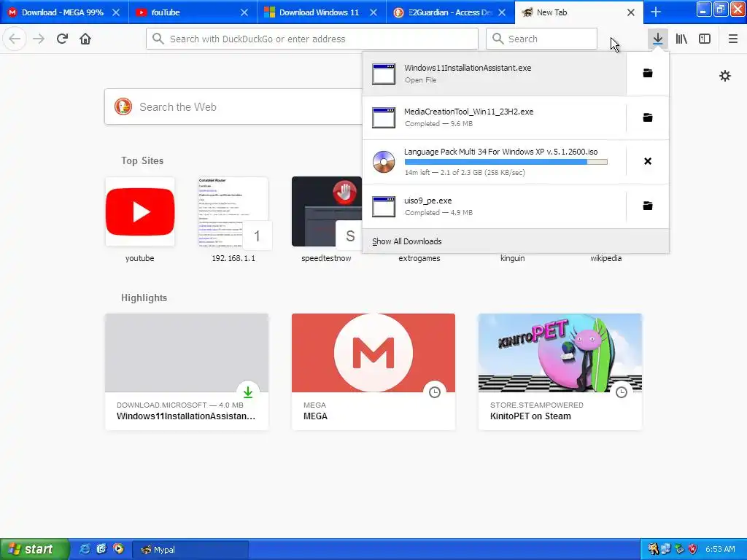Open the speedtestnow top site tile
The height and width of the screenshot is (560, 747).
(x=326, y=212)
